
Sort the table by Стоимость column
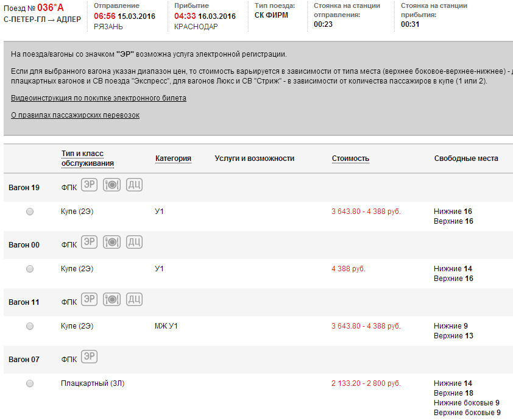point(350,158)
